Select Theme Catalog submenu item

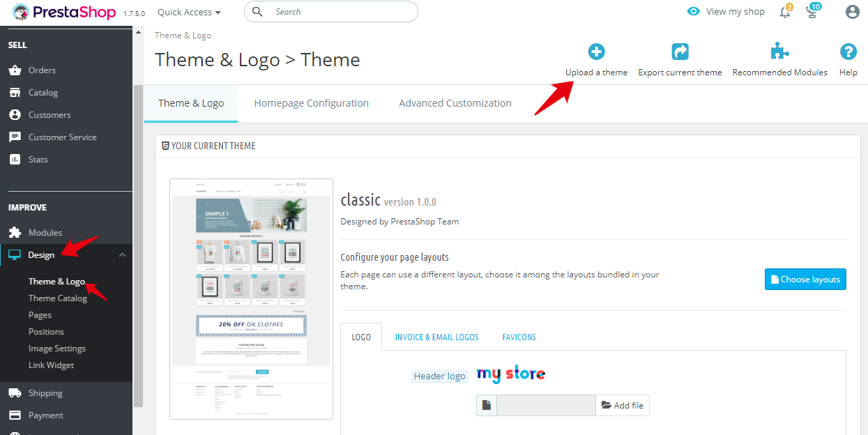(x=58, y=298)
